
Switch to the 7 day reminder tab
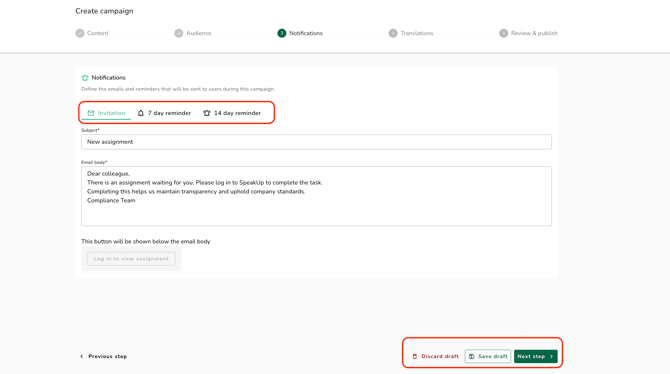click(x=164, y=113)
